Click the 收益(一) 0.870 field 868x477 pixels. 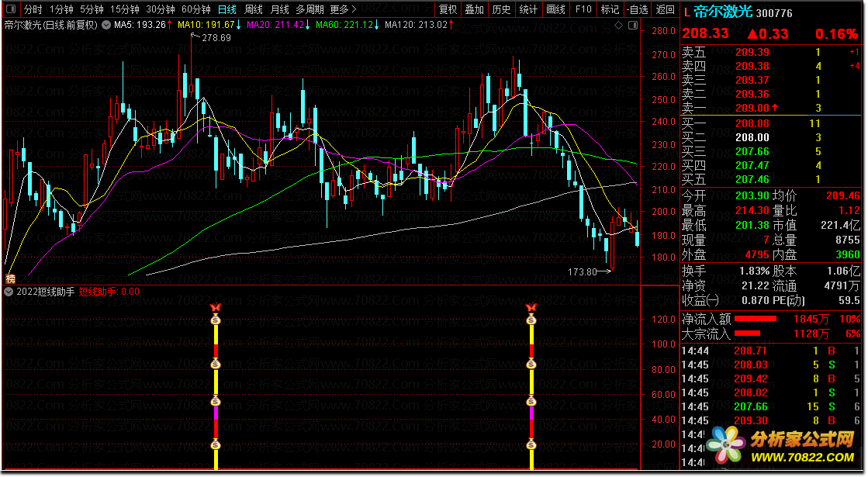point(725,300)
